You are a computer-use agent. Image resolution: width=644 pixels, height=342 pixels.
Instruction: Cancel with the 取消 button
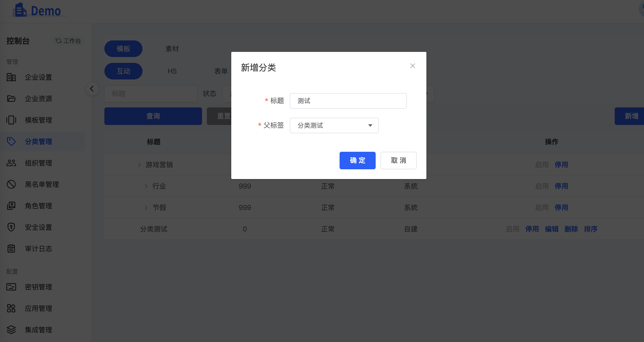tap(399, 161)
